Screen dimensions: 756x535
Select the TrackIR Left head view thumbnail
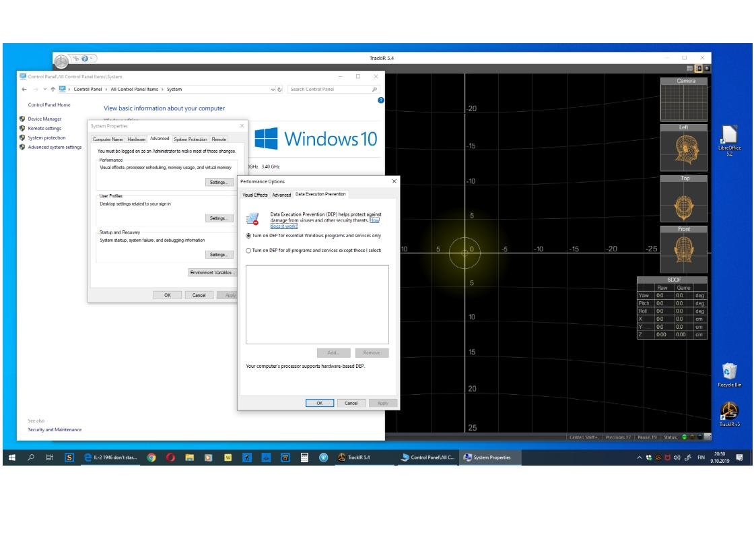tap(684, 148)
